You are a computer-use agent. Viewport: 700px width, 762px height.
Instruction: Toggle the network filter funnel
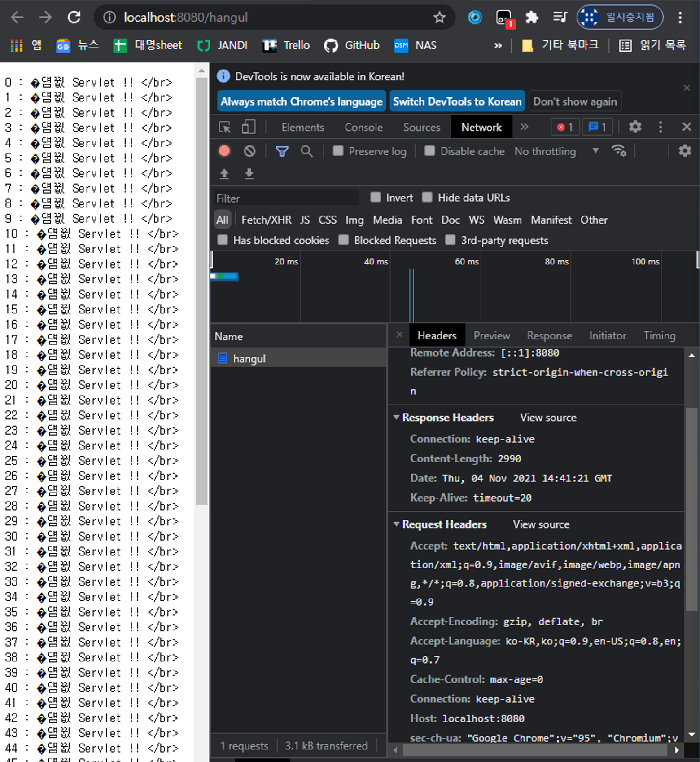pos(282,151)
